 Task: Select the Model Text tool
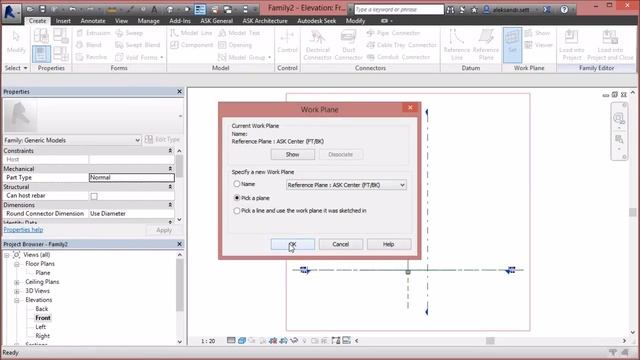239,33
